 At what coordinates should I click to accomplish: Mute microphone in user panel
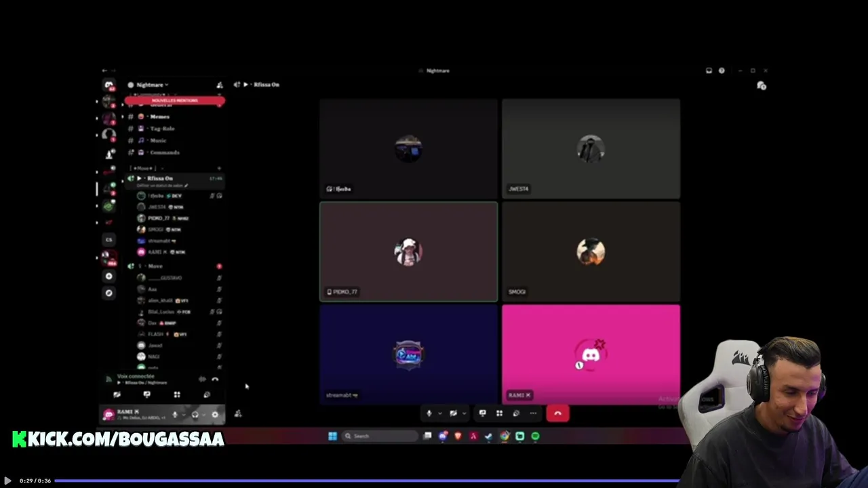pyautogui.click(x=175, y=414)
